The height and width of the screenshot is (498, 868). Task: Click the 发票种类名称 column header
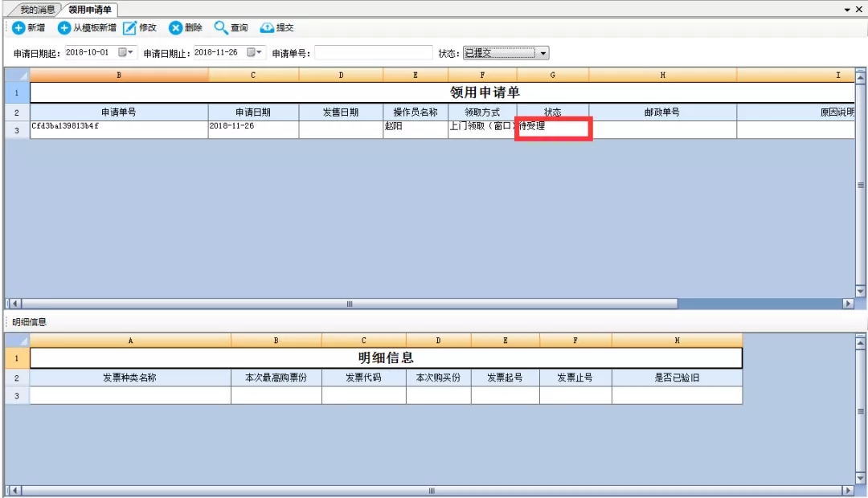[130, 378]
